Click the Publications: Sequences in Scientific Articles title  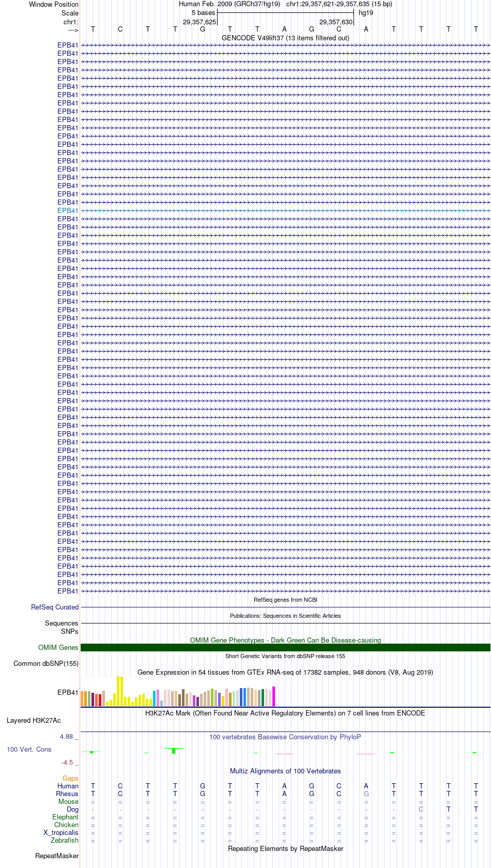[285, 616]
